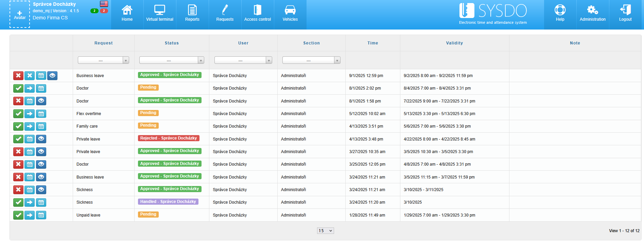Click the red X on the 3/24/2025 Business leave row
The image size is (644, 241).
point(18,177)
